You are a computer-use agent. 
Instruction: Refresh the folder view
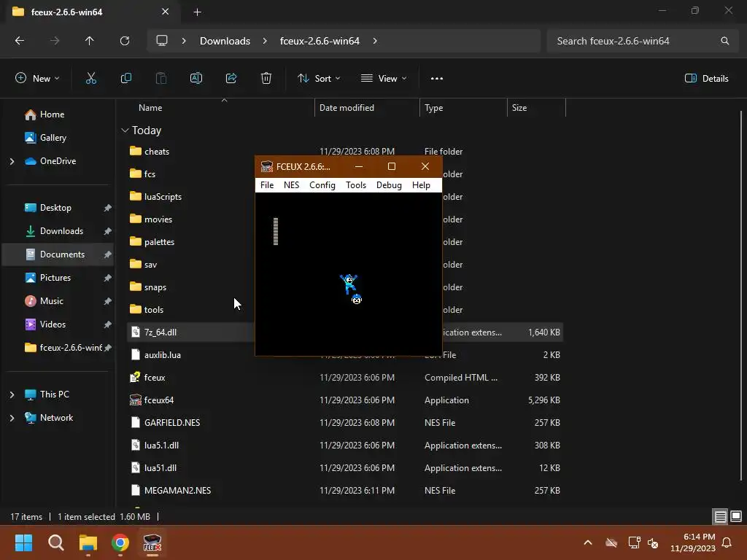[x=124, y=41]
